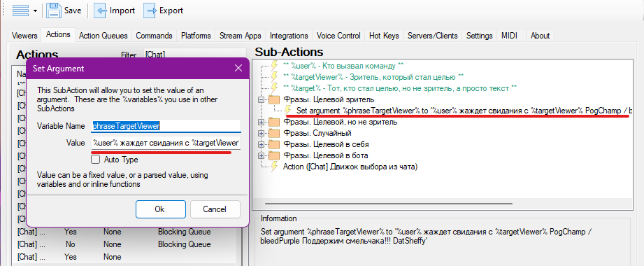Confirm with the Ok button
The image size is (644, 266).
click(x=160, y=209)
